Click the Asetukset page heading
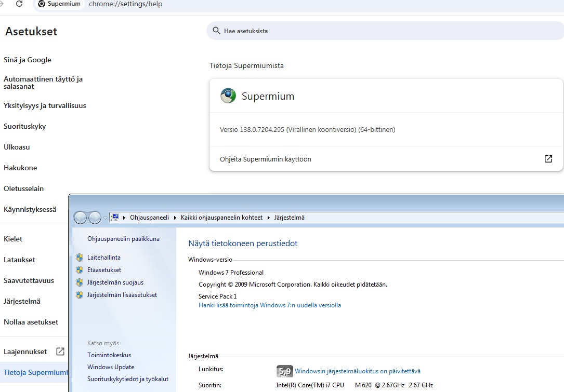This screenshot has height=392, width=564. 31,31
